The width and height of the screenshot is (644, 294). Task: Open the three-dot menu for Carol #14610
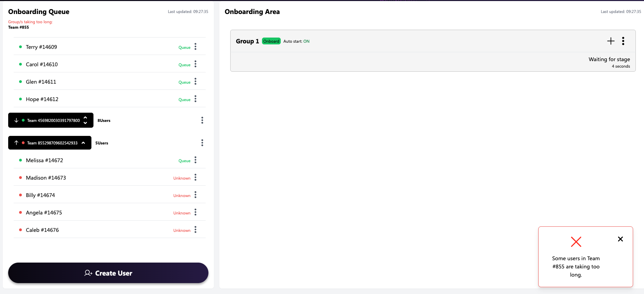(195, 64)
